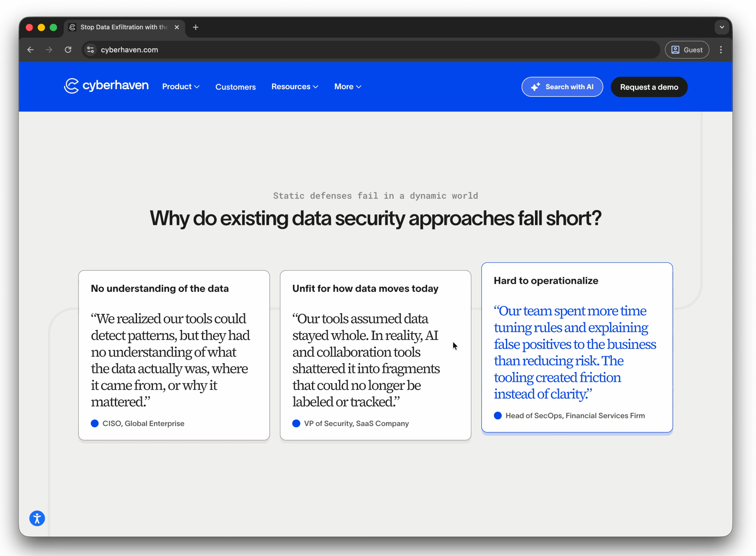Click Request a demo button
Screen dimensions: 756x556
[649, 87]
